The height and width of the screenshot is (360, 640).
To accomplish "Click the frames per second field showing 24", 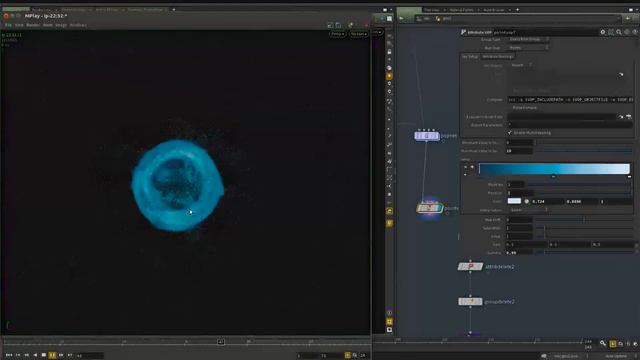I will point(363,356).
